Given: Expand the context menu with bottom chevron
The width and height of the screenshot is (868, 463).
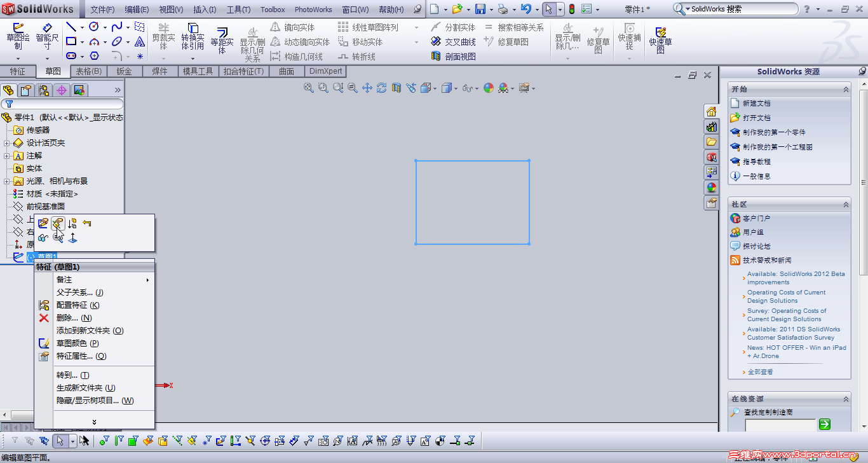Looking at the screenshot, I should (x=94, y=422).
